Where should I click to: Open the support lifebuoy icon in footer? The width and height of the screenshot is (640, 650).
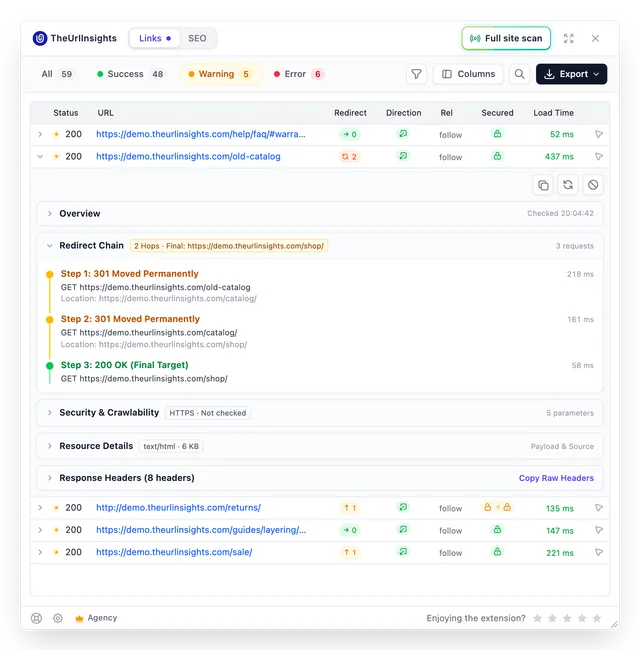36,618
